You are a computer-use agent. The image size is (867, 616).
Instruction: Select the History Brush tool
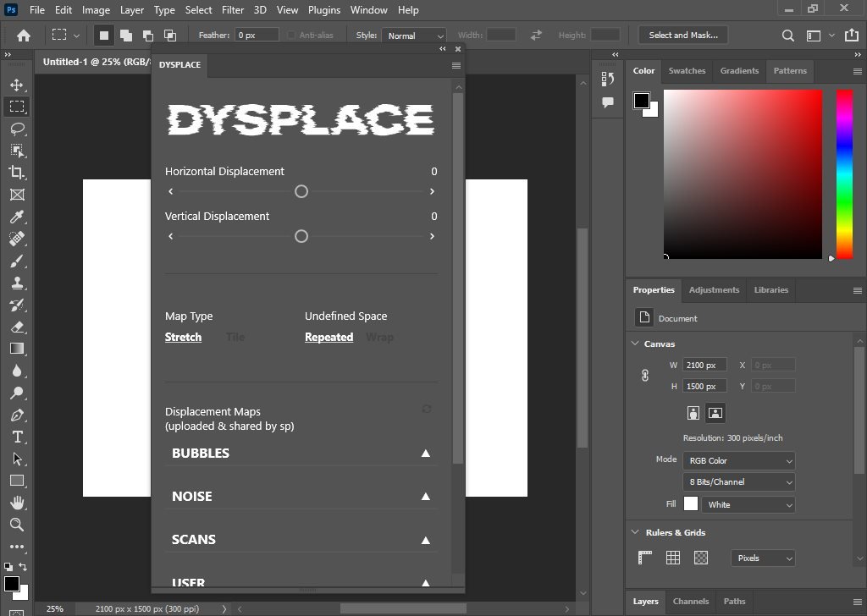(17, 305)
